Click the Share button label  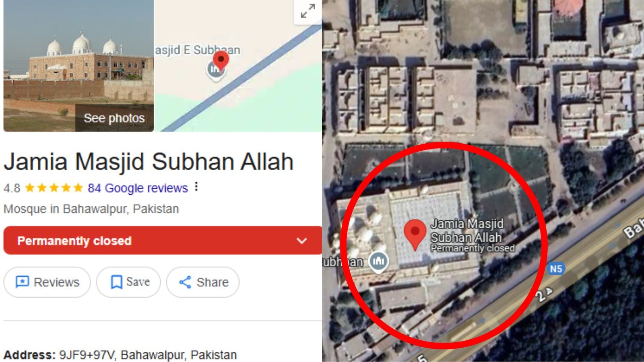(213, 282)
